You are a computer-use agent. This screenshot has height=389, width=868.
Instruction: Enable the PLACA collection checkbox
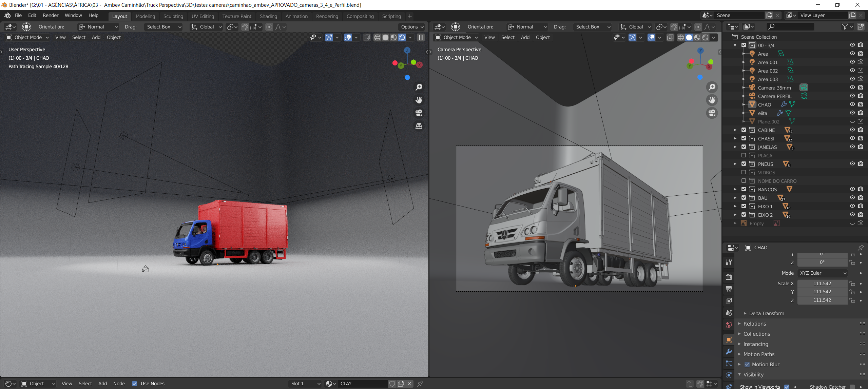click(744, 155)
